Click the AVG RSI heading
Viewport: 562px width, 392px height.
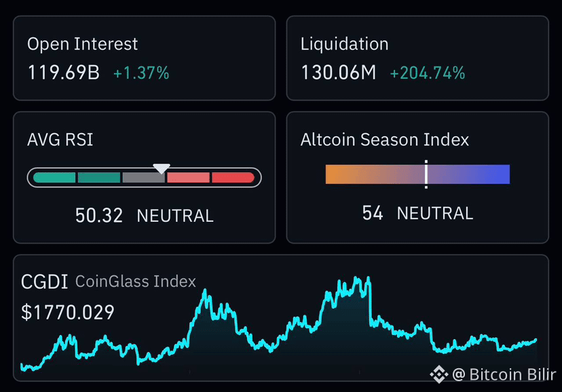(60, 140)
